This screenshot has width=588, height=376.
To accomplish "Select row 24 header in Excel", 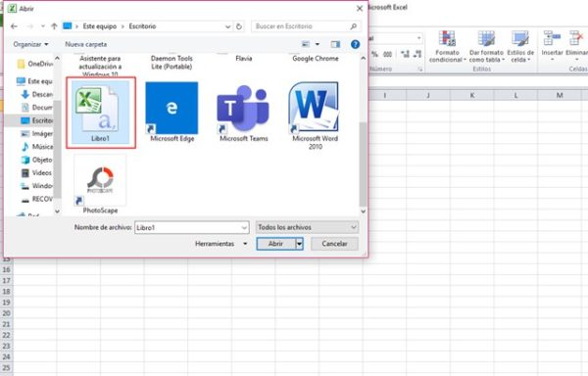I will click(x=7, y=356).
